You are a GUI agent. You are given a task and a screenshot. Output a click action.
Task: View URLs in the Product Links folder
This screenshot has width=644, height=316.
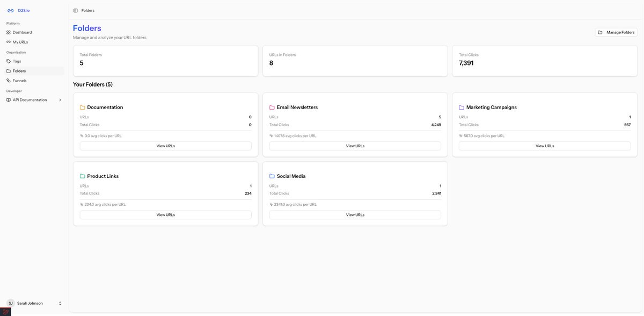pos(166,215)
